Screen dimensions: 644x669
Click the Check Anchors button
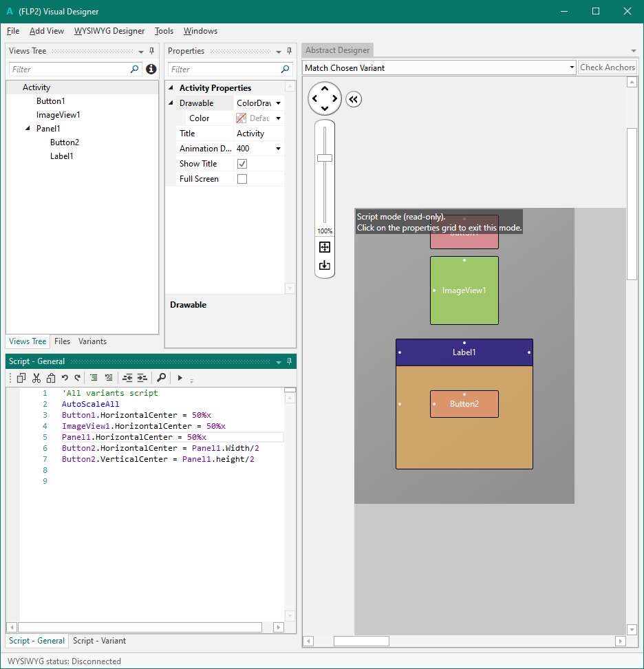607,67
